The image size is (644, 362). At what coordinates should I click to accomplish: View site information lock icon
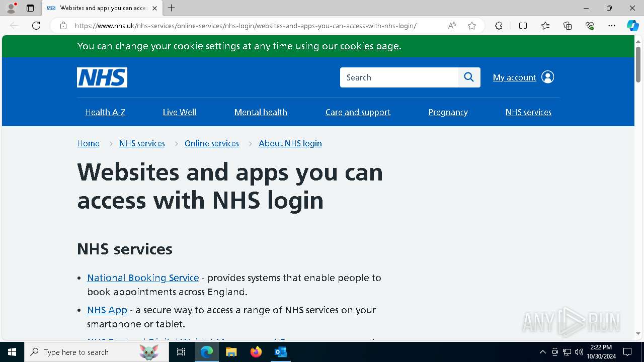click(63, 26)
